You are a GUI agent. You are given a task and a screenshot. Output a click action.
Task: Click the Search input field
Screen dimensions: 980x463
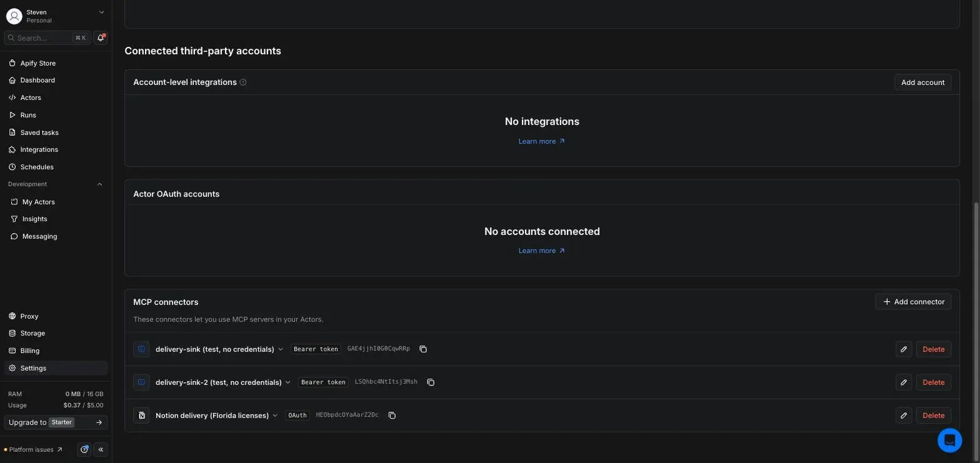click(47, 38)
